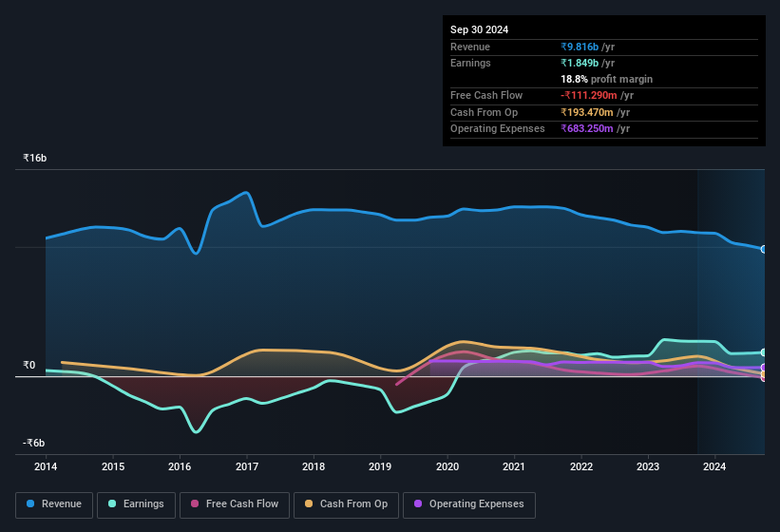Click the blue Revenue legend dot
The image size is (780, 532).
[30, 503]
